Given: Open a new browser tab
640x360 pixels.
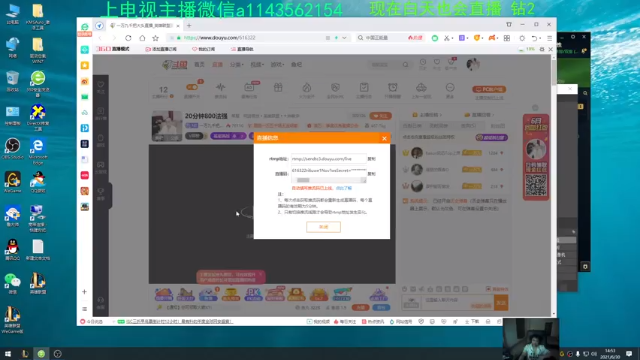Looking at the screenshot, I should point(189,25).
